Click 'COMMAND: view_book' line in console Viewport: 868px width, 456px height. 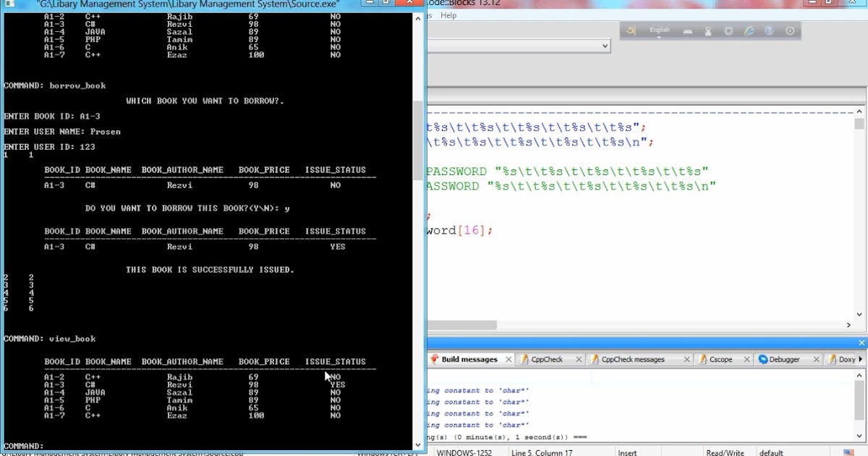click(50, 339)
